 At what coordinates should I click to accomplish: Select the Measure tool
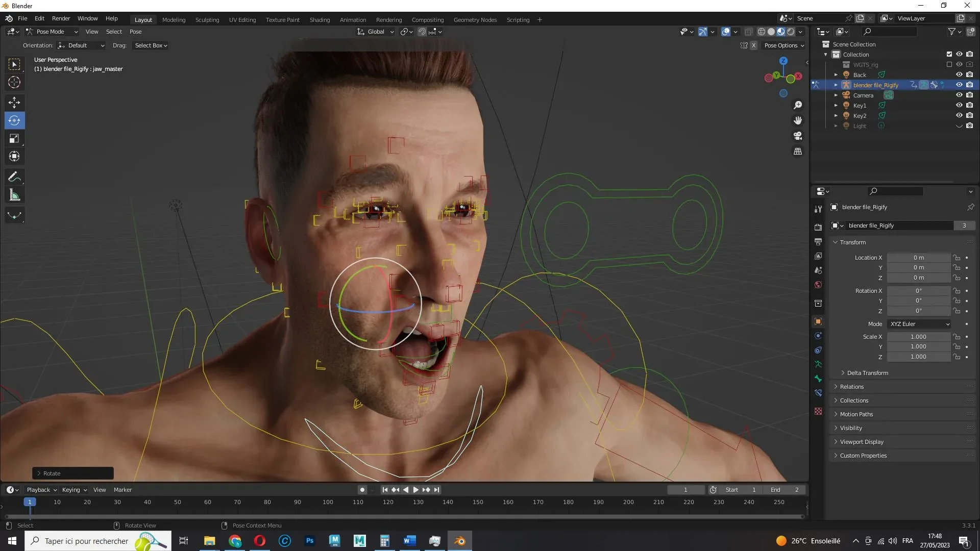click(x=14, y=195)
